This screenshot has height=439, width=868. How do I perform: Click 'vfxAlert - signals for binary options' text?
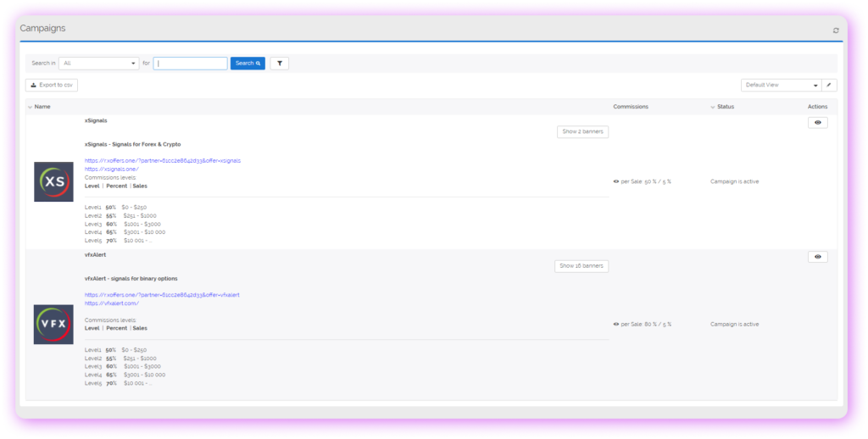coord(131,279)
